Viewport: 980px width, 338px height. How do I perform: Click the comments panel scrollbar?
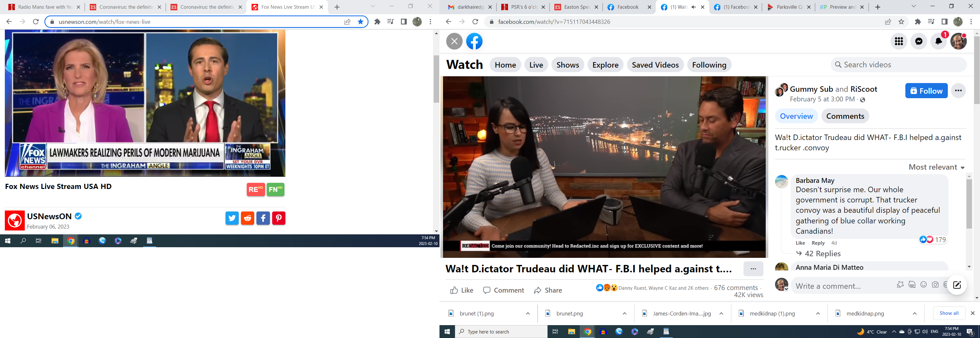(969, 206)
